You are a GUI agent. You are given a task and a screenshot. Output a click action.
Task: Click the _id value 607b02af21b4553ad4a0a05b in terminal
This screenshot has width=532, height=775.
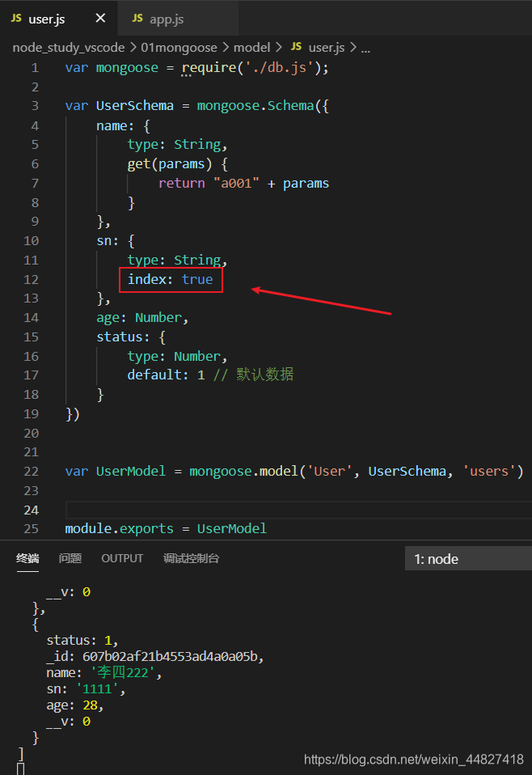click(171, 657)
